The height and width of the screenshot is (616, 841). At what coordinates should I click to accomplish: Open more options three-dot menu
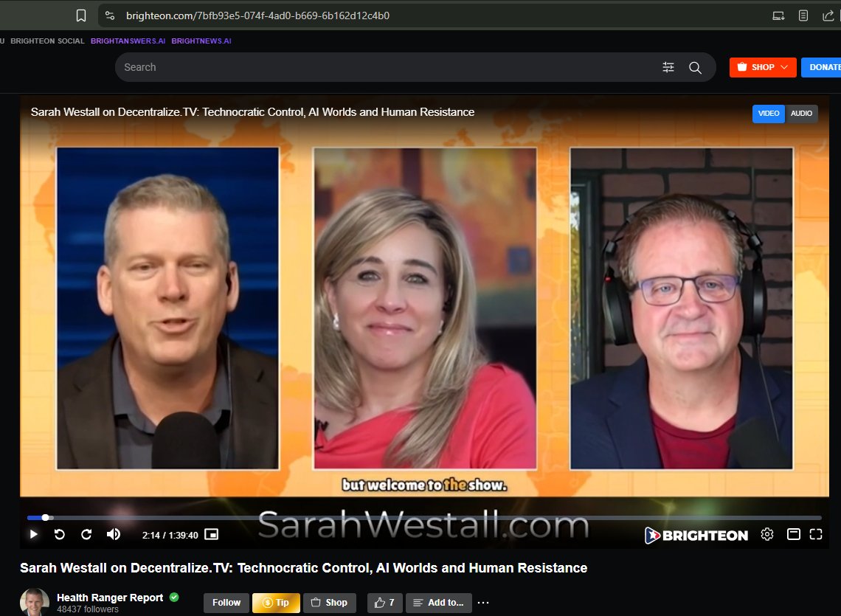[483, 603]
